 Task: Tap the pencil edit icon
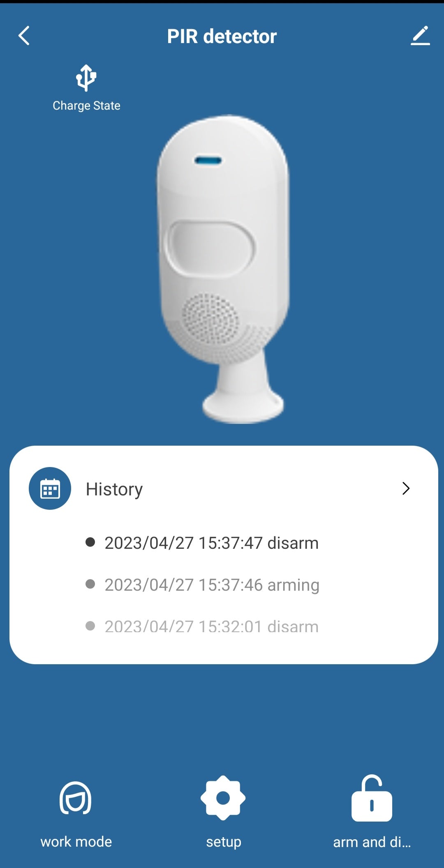[x=420, y=36]
